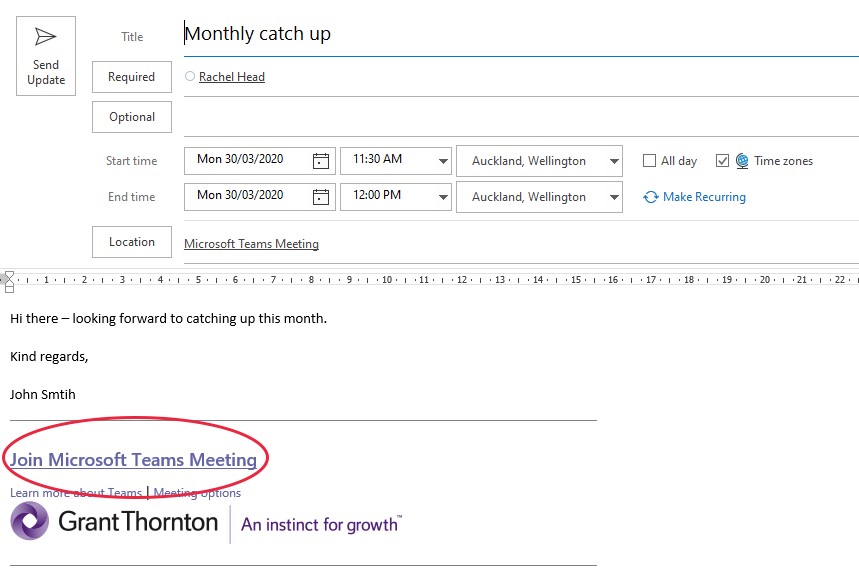Open the Learn more about Teams link
Image resolution: width=859 pixels, height=582 pixels.
pyautogui.click(x=76, y=493)
